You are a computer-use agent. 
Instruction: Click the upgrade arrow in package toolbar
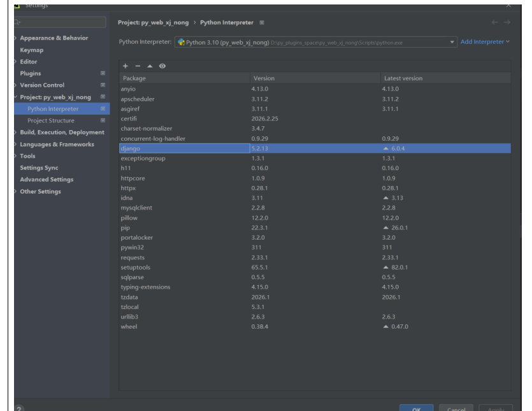point(150,66)
